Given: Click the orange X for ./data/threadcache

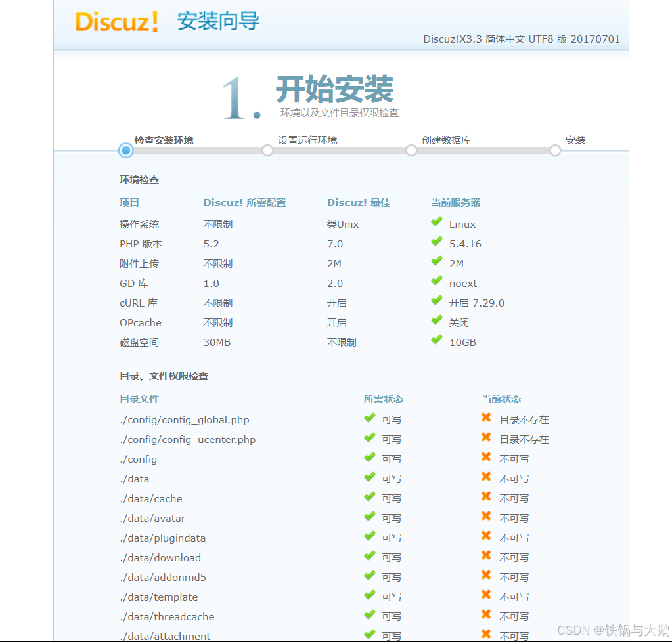Looking at the screenshot, I should point(486,614).
